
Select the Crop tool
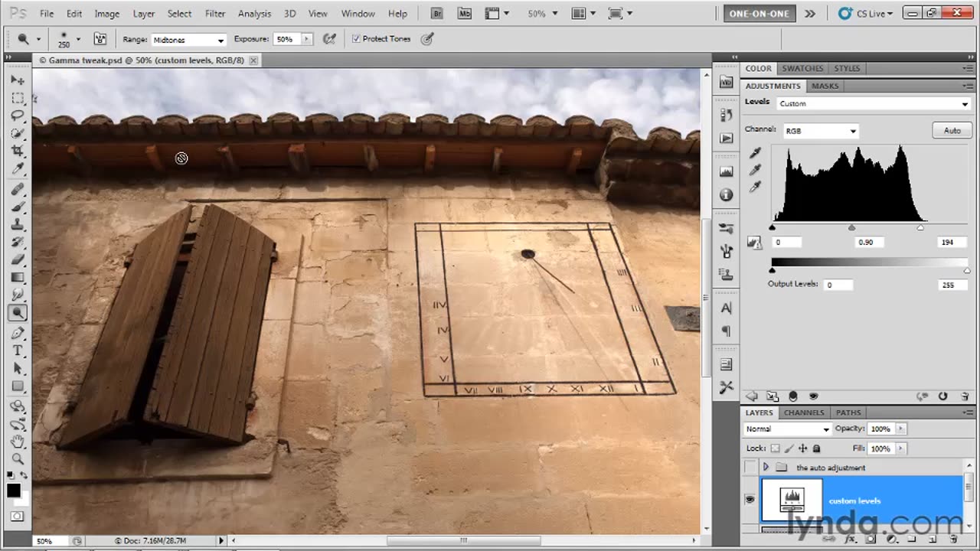tap(18, 151)
